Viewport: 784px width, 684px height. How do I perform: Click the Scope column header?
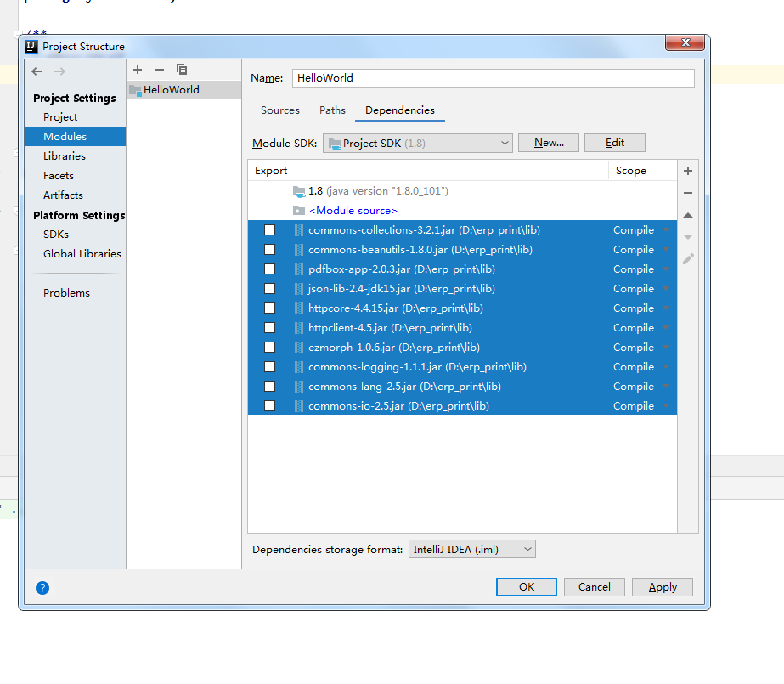click(x=642, y=171)
